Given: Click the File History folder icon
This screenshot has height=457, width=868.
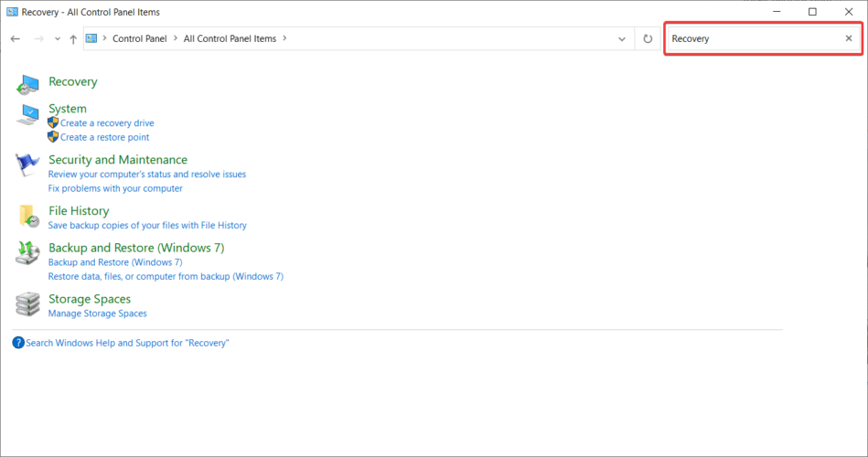Looking at the screenshot, I should click(x=28, y=217).
